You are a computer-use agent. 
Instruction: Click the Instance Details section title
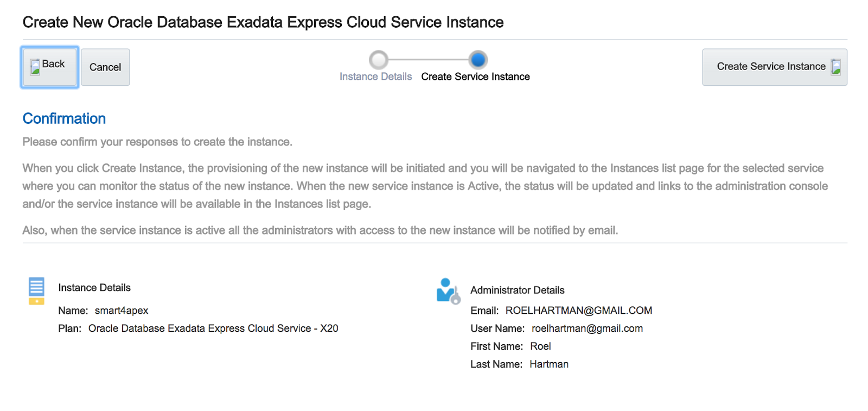click(x=94, y=288)
